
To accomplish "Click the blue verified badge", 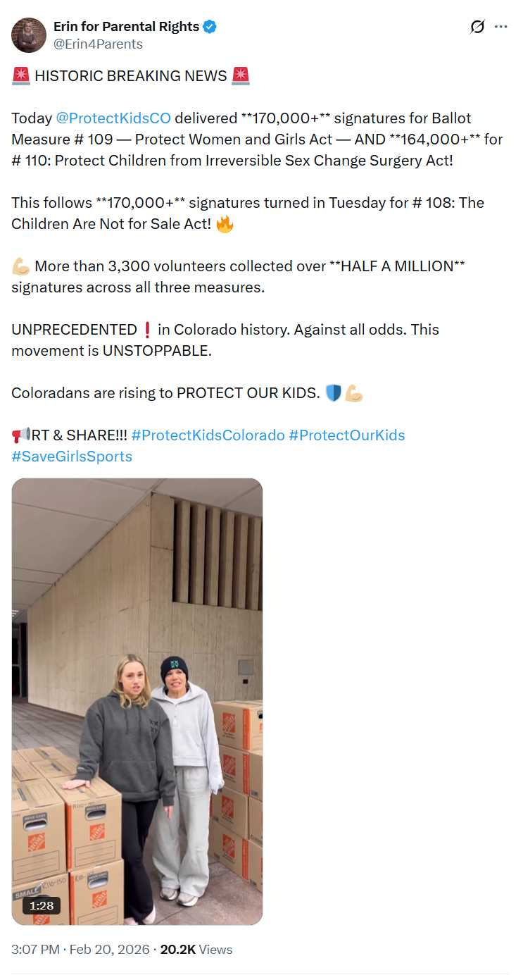I will coord(210,27).
